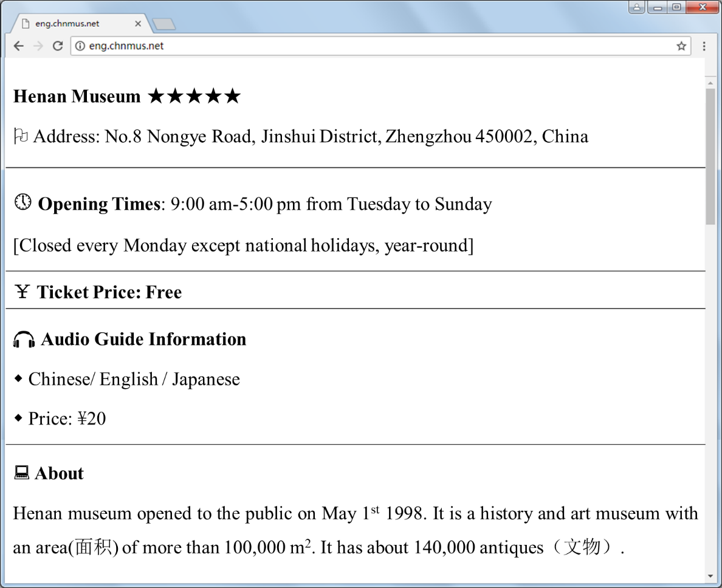Click the yen icon beside Ticket Price

22,292
